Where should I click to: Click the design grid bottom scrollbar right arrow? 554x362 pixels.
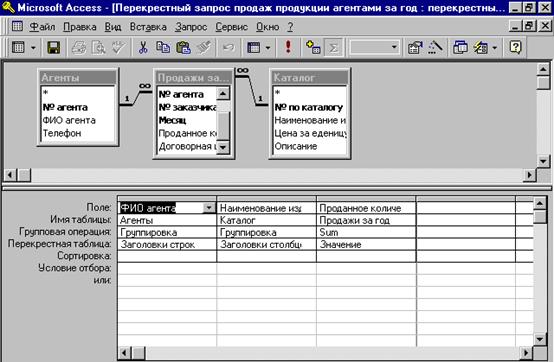tap(526, 353)
